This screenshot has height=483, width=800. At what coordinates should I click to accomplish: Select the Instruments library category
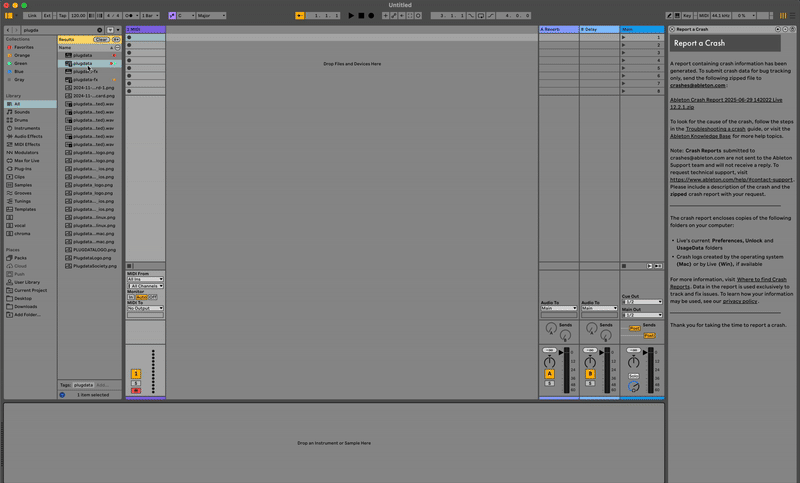[27, 128]
